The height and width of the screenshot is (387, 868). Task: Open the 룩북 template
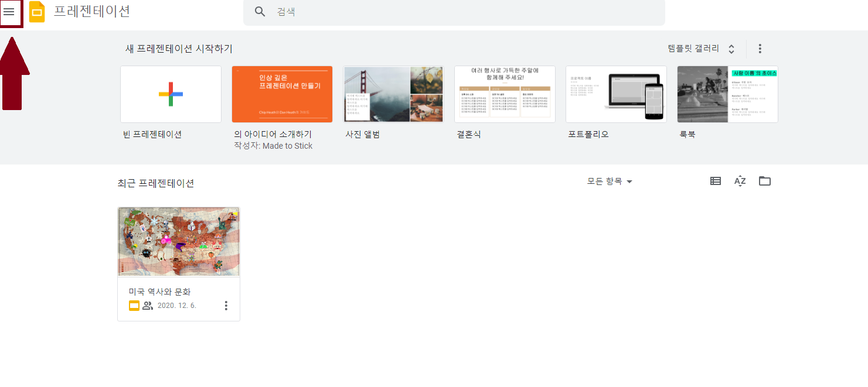[x=727, y=94]
